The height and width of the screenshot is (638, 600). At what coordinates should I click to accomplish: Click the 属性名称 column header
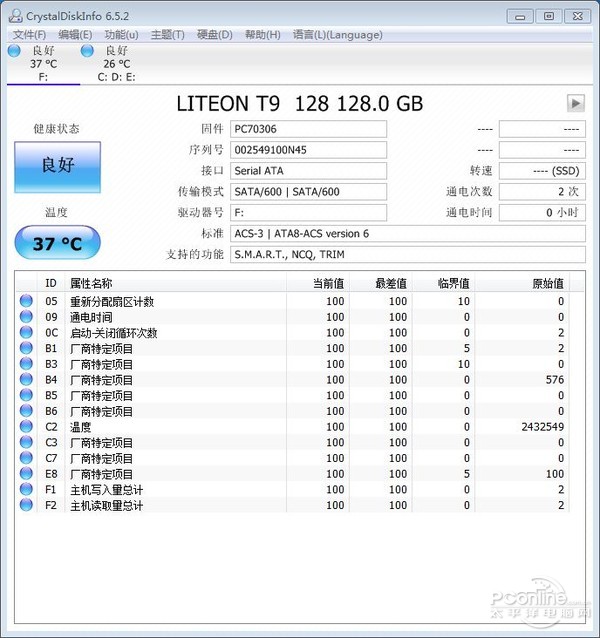point(176,283)
